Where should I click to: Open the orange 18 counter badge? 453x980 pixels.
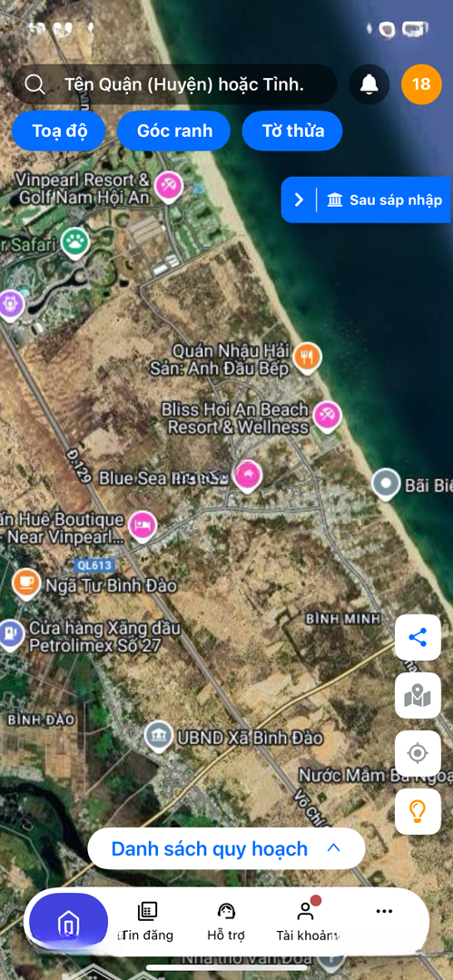tap(421, 83)
